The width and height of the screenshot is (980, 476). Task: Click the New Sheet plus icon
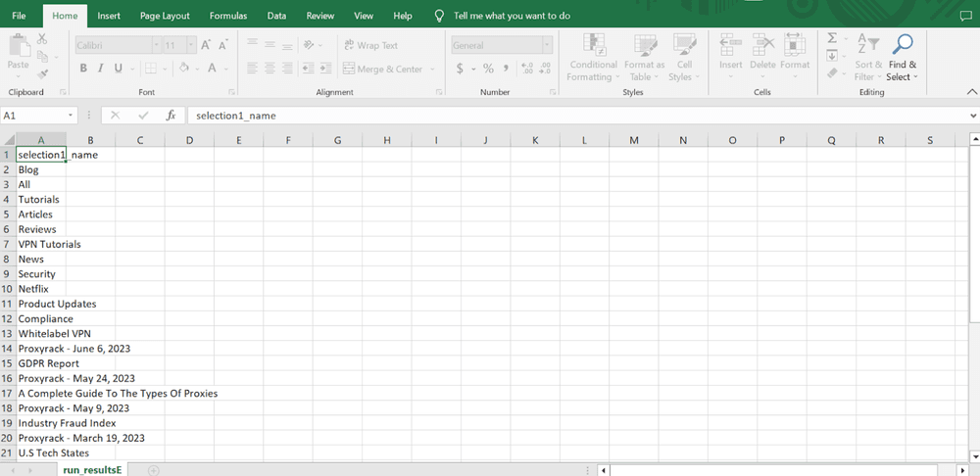pos(154,470)
